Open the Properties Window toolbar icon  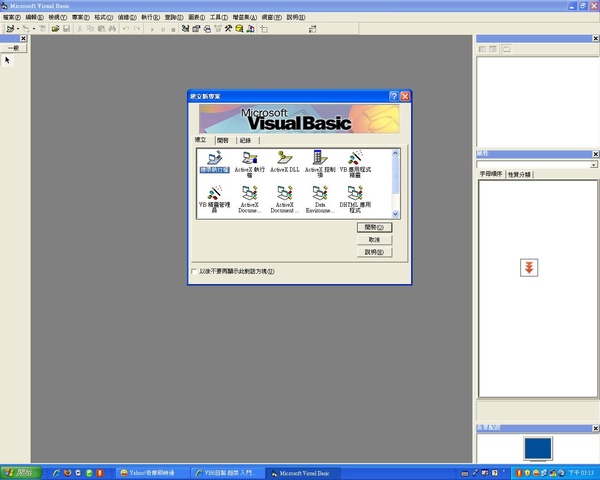pos(196,29)
